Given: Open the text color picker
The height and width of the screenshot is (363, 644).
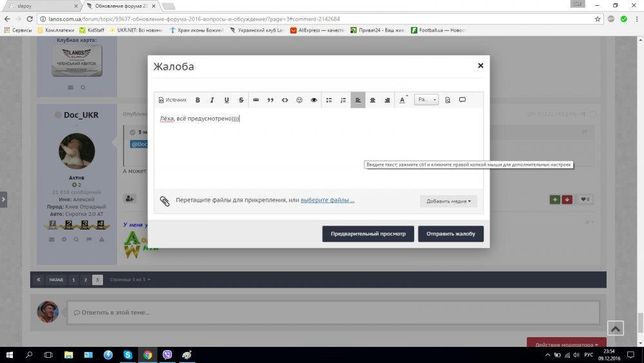Looking at the screenshot, I should 403,100.
